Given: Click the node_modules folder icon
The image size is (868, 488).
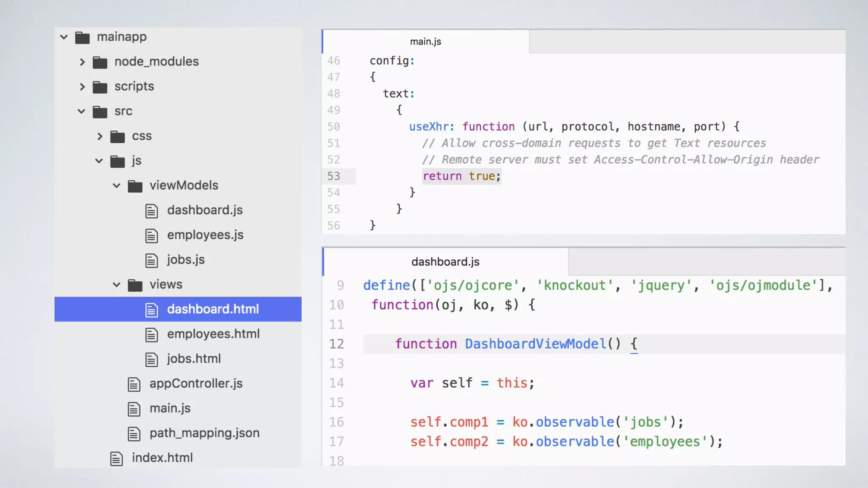Looking at the screenshot, I should [100, 63].
